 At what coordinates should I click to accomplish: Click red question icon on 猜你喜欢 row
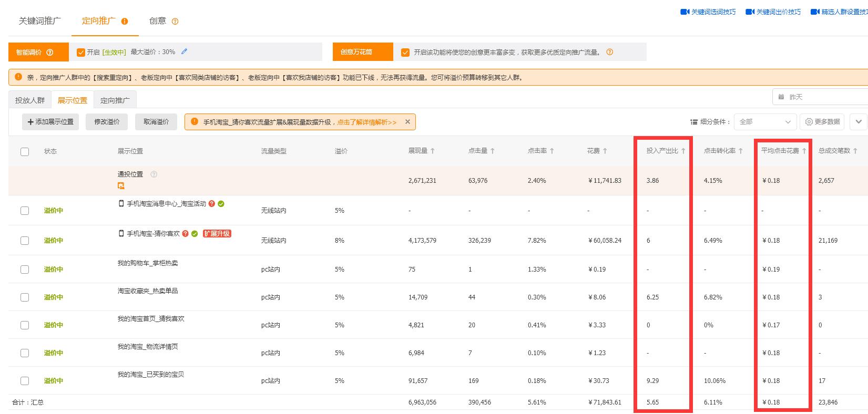tap(186, 234)
